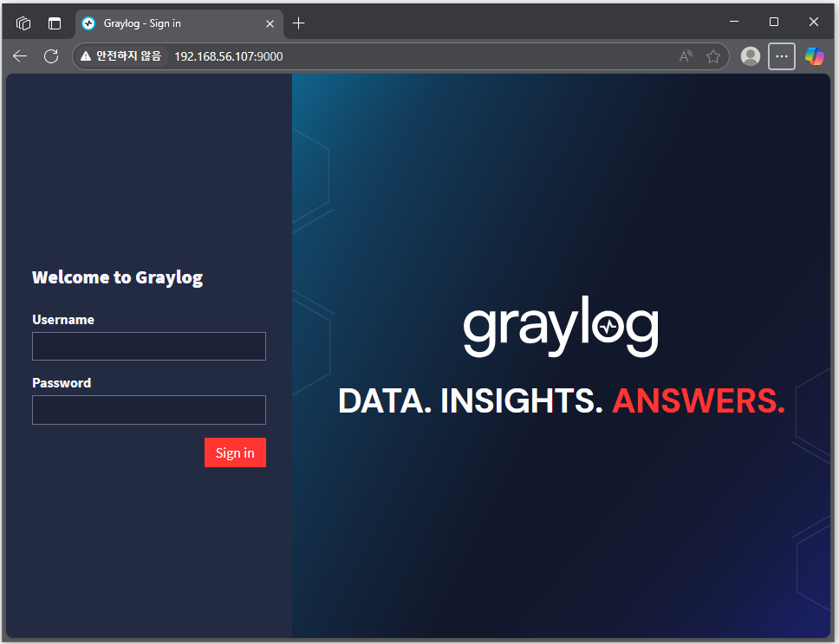Open the workspaces icon in title bar
Viewport: 839px width, 644px height.
[x=23, y=23]
